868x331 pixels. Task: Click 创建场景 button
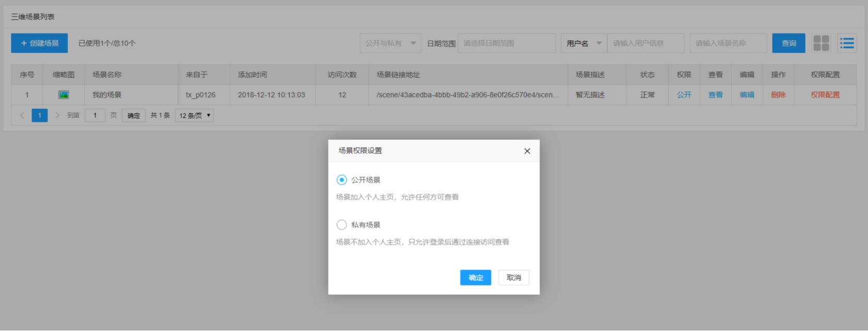coord(39,43)
